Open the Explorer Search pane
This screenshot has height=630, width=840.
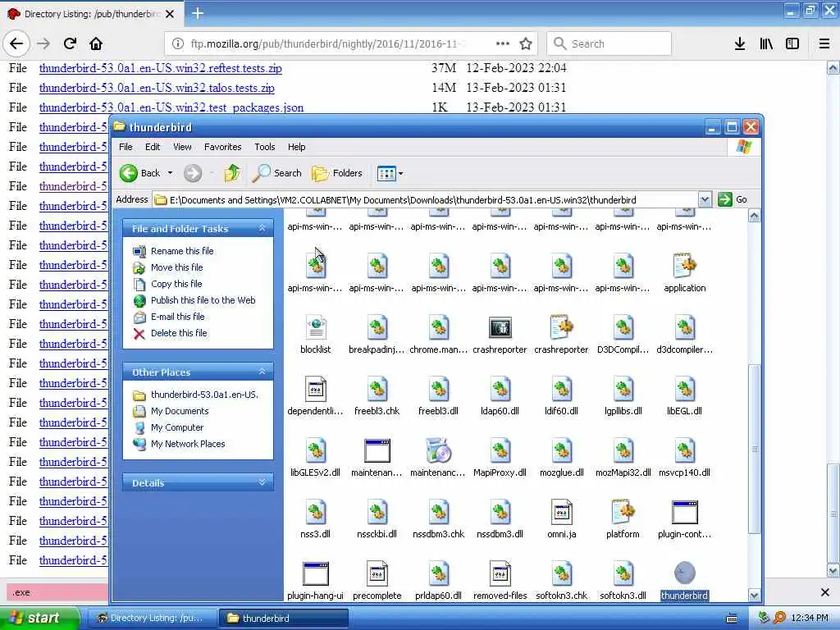click(277, 173)
